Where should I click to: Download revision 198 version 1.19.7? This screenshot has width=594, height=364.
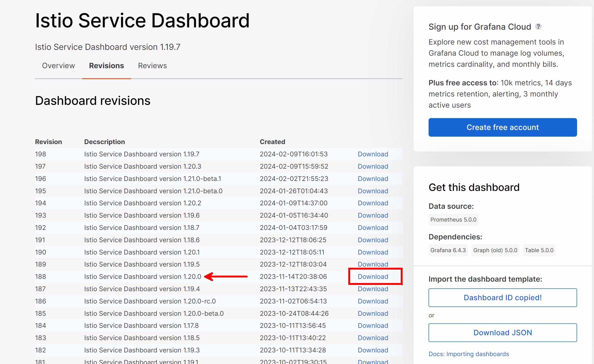pos(373,154)
